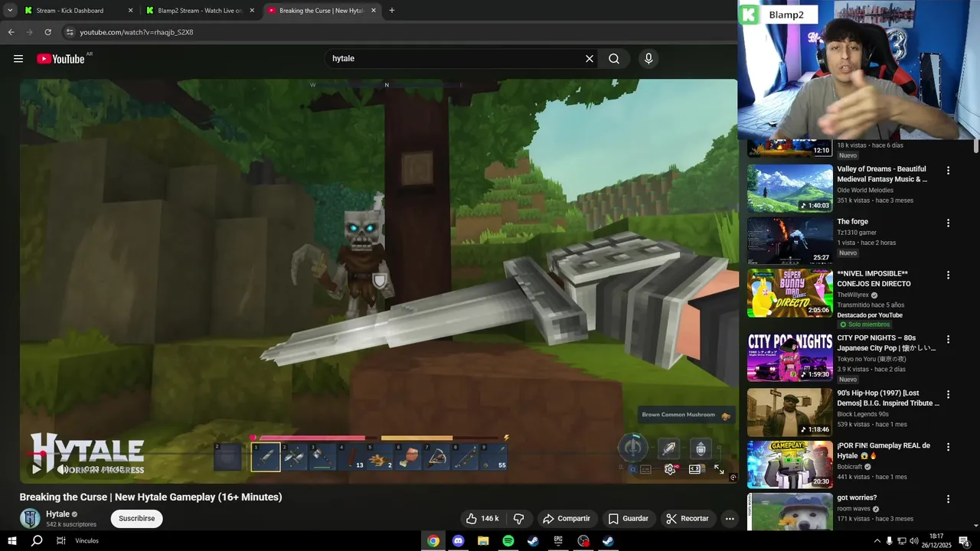Open the YouTube guide hamburger menu
Screen dimensions: 980x551
(x=18, y=59)
